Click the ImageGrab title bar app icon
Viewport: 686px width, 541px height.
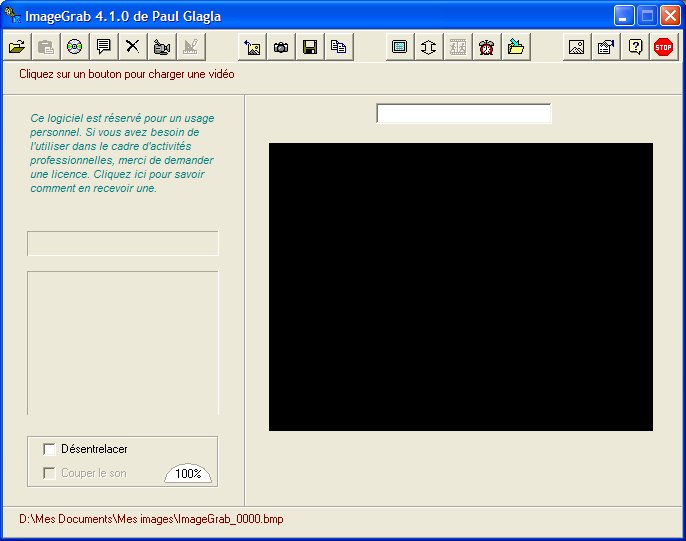tap(13, 16)
